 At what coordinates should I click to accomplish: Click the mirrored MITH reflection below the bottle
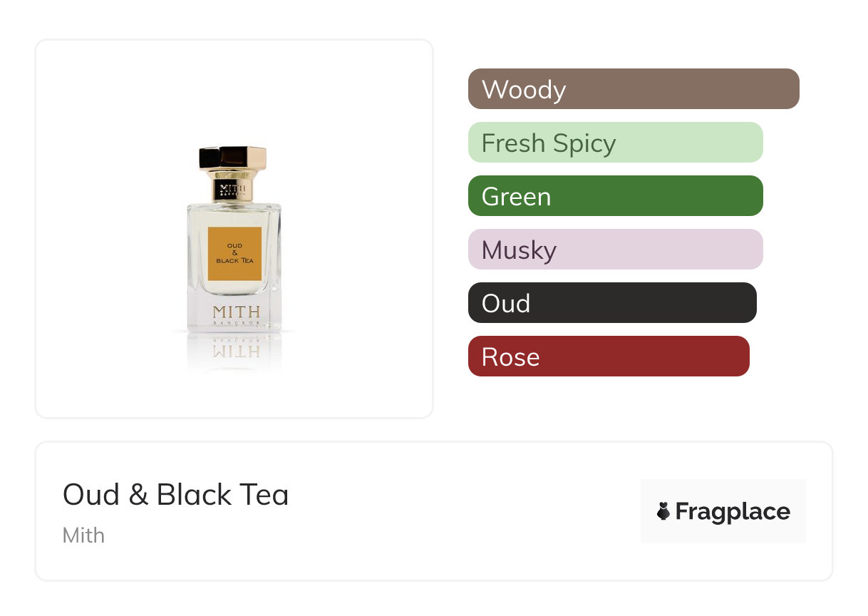coord(236,351)
